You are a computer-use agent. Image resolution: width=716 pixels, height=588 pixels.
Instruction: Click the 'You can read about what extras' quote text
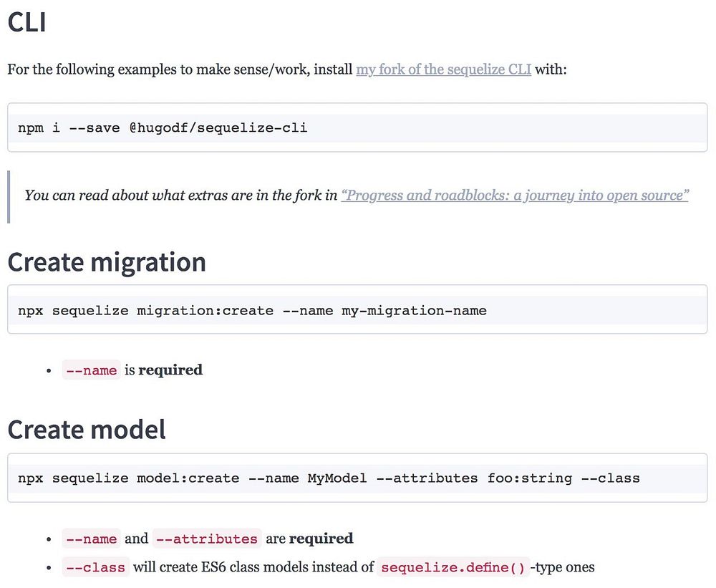click(181, 196)
